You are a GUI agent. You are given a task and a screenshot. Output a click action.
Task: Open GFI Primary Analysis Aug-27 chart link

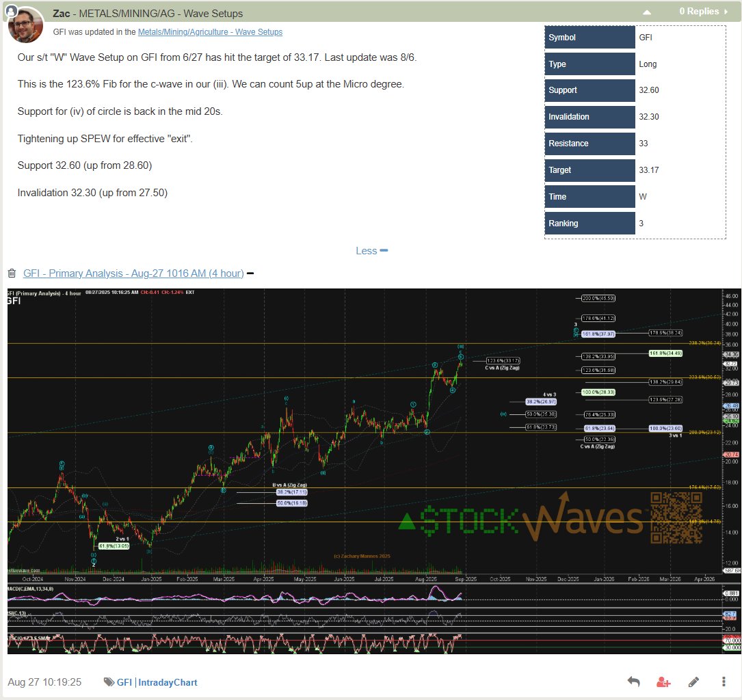tap(133, 273)
